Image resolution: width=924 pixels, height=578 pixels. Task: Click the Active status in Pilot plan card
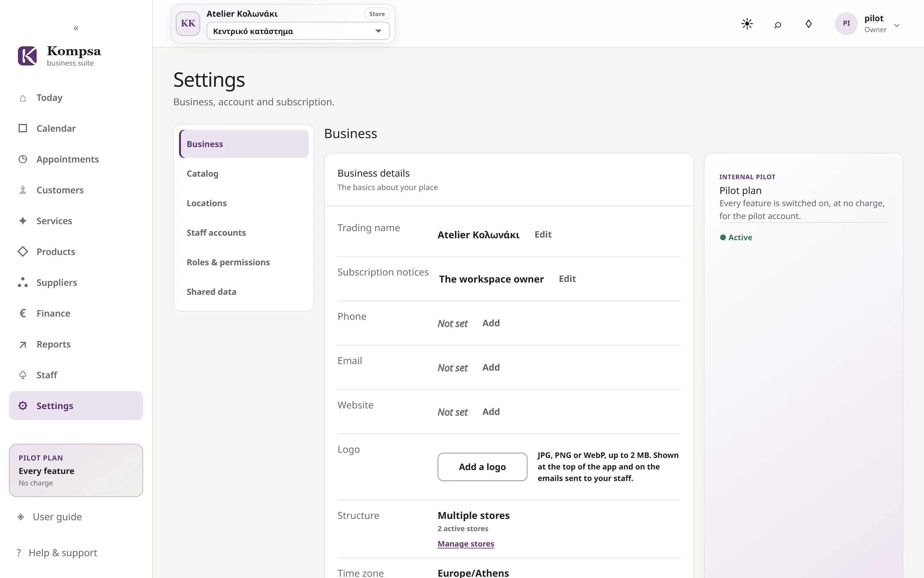(x=736, y=237)
